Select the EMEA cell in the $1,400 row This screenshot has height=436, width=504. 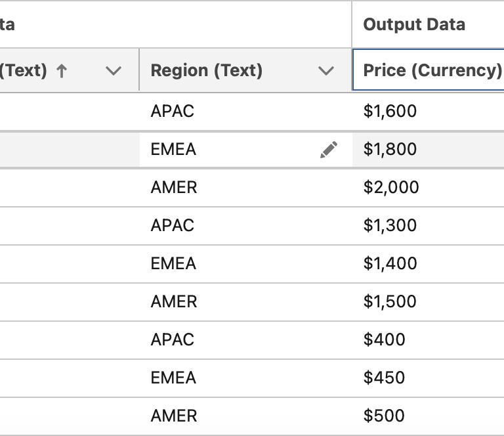coord(173,263)
